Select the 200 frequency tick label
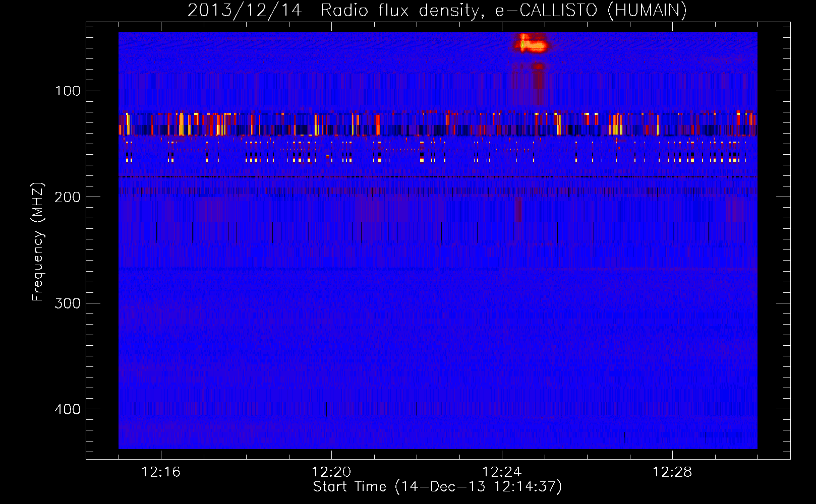 point(68,197)
